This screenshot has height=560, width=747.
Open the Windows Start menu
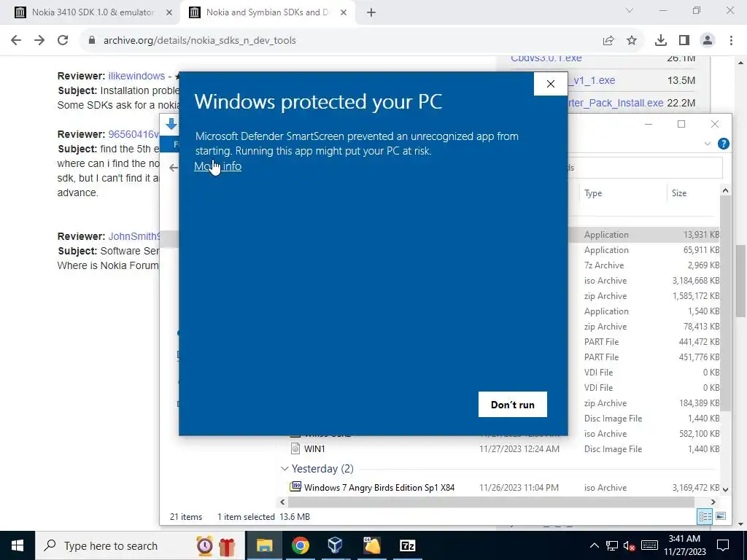click(18, 545)
